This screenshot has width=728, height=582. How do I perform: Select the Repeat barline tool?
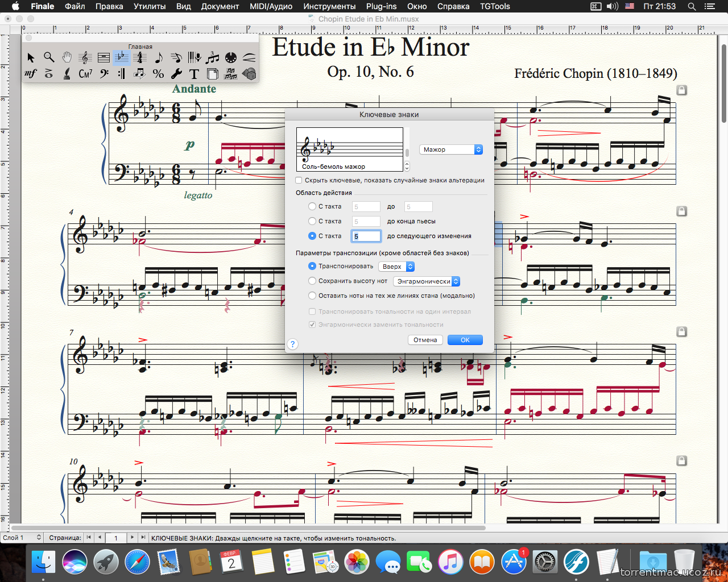point(122,73)
